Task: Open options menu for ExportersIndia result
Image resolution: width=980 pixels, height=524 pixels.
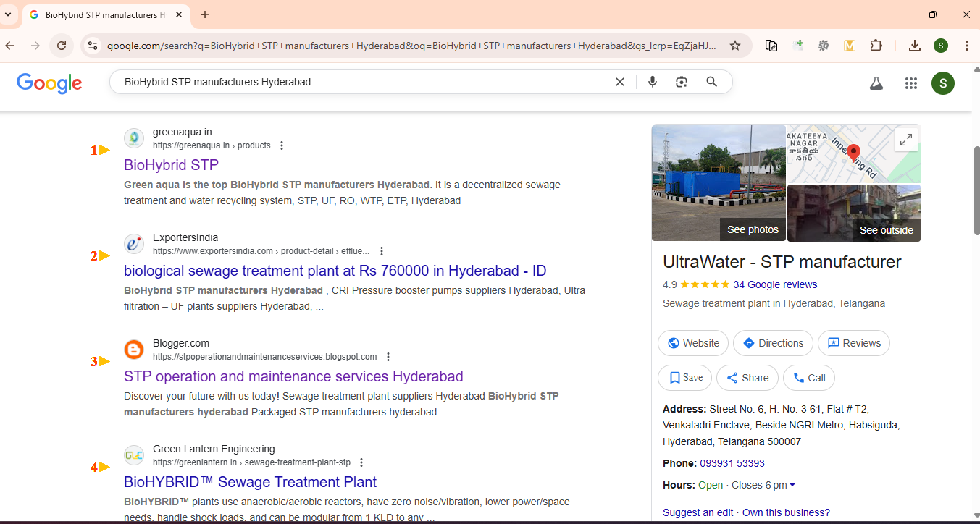Action: [382, 251]
